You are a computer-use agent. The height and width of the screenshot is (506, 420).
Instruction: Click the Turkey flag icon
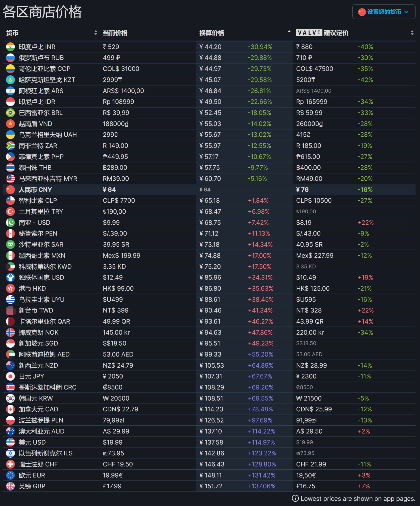pos(10,212)
